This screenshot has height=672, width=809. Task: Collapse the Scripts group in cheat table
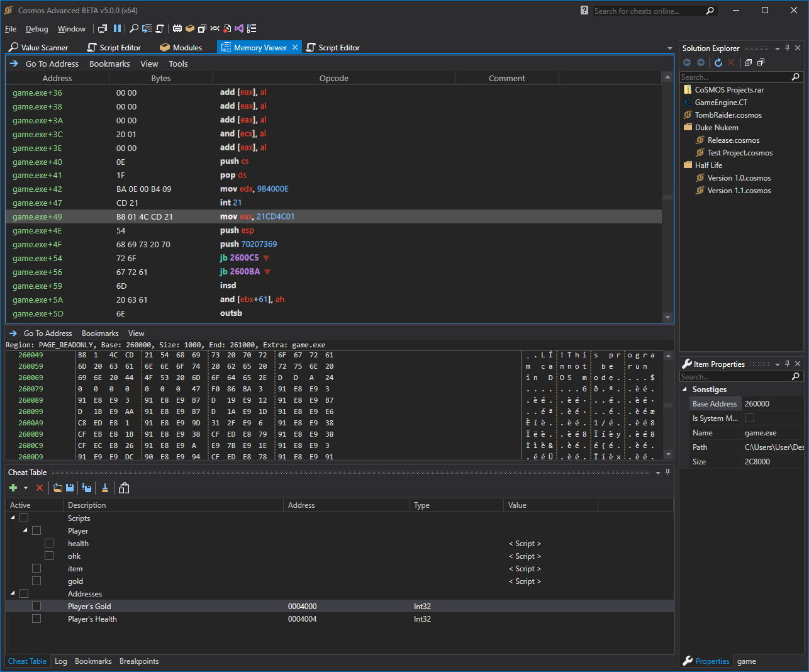13,517
